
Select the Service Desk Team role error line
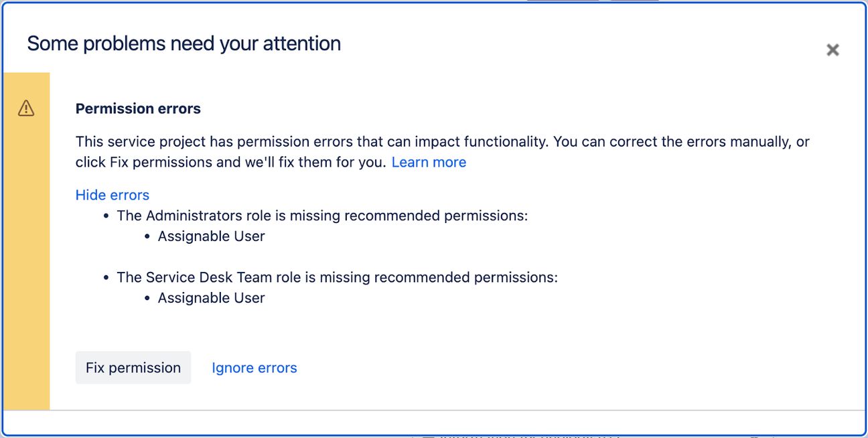tap(337, 277)
